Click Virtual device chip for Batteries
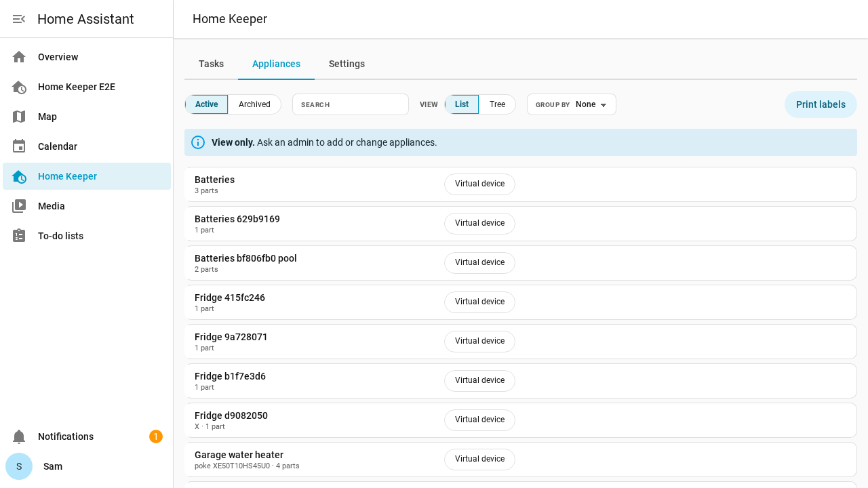868x488 pixels. pyautogui.click(x=479, y=184)
